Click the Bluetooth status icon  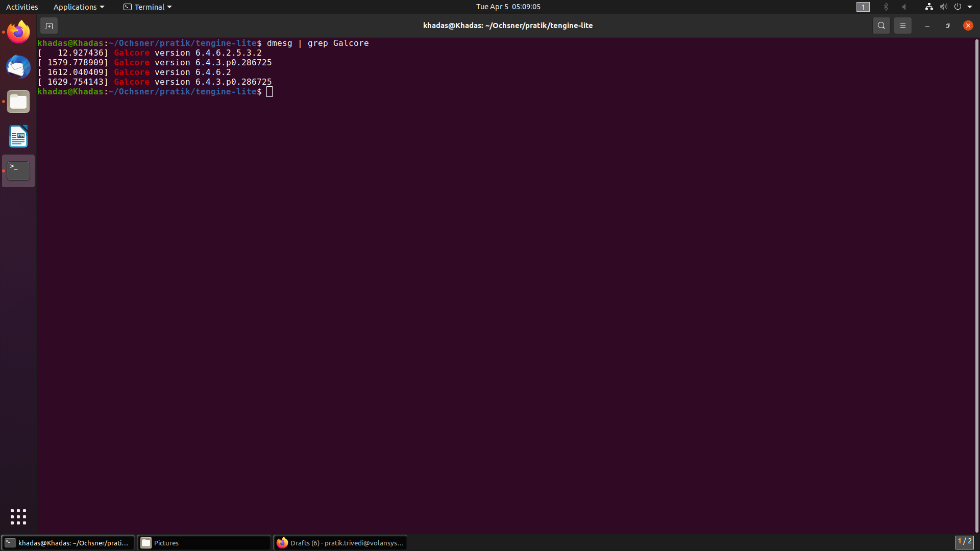click(x=886, y=7)
